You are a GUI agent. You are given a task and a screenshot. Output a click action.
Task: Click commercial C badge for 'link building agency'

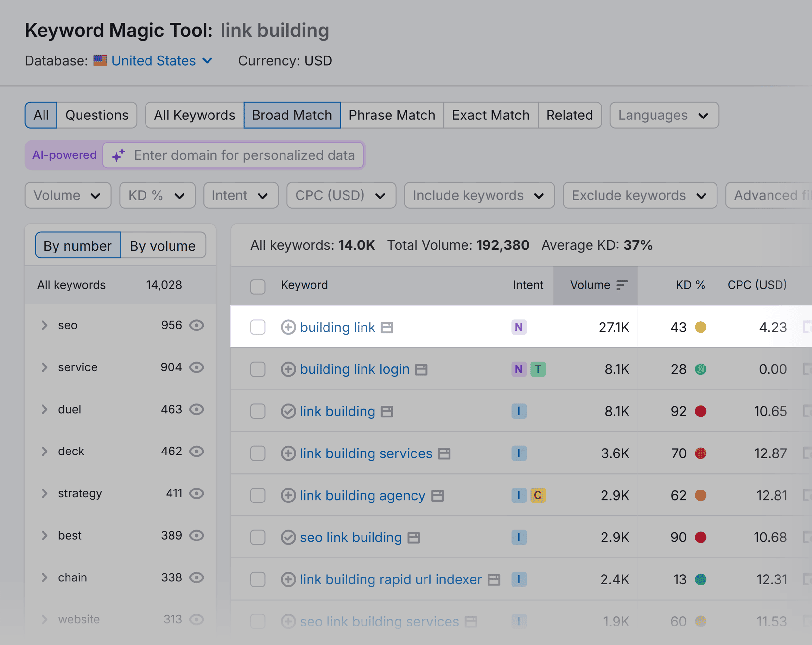[x=538, y=496]
